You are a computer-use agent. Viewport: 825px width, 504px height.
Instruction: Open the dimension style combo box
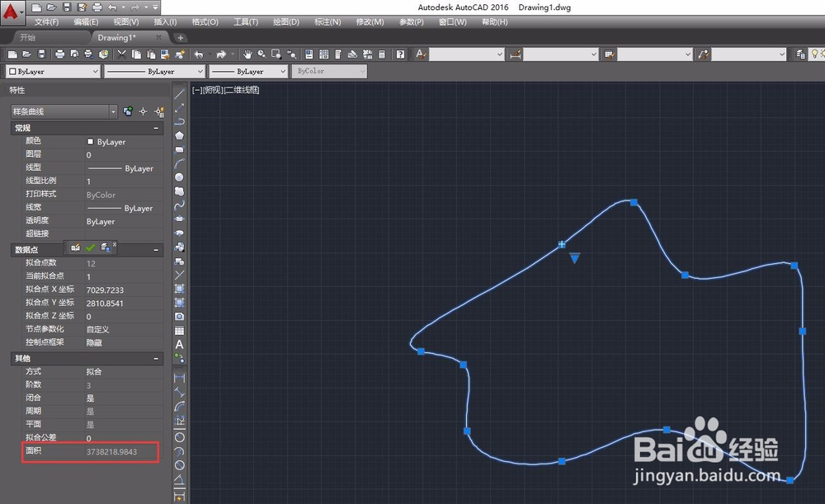click(x=561, y=54)
